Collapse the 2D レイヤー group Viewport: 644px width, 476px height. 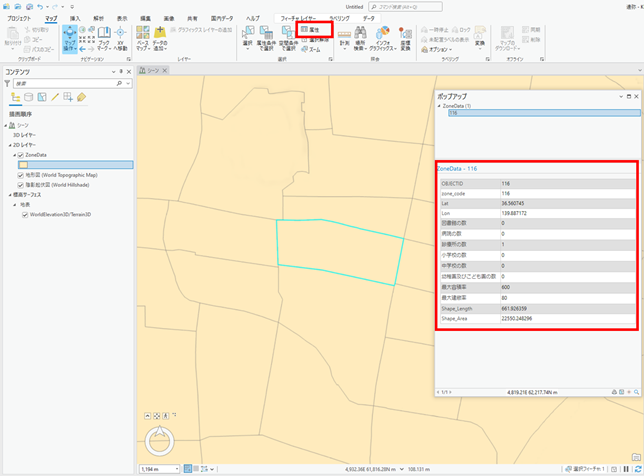click(10, 145)
